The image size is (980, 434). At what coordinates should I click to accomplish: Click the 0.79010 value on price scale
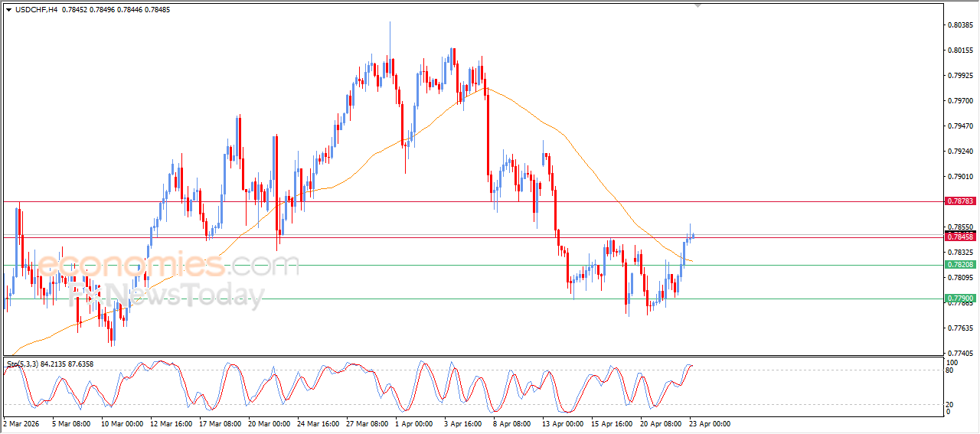959,177
